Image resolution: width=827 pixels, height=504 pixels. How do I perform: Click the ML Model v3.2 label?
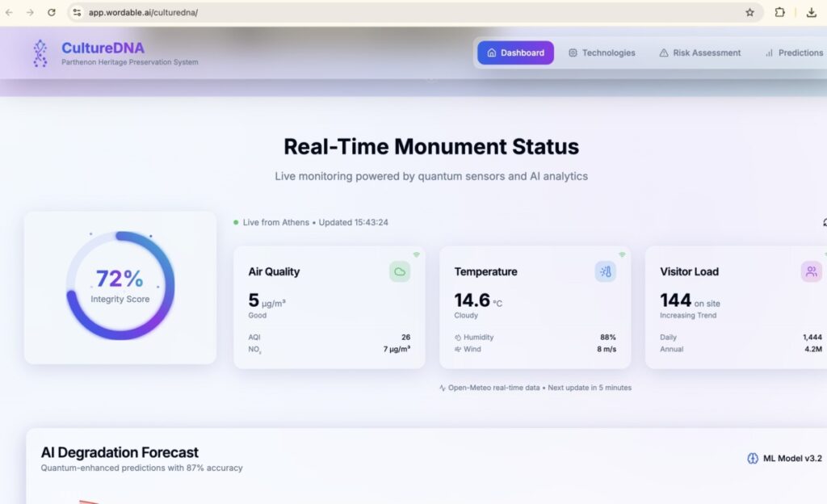pos(792,459)
